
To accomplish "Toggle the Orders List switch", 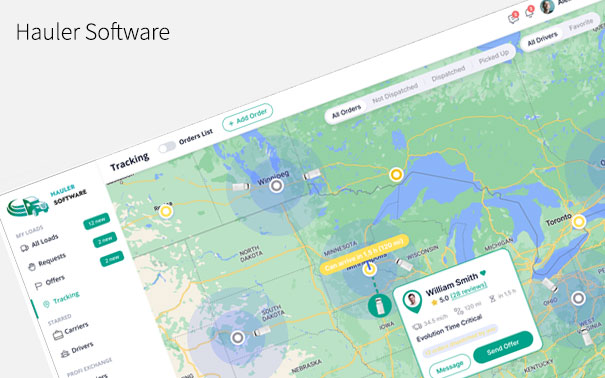I will pos(167,147).
